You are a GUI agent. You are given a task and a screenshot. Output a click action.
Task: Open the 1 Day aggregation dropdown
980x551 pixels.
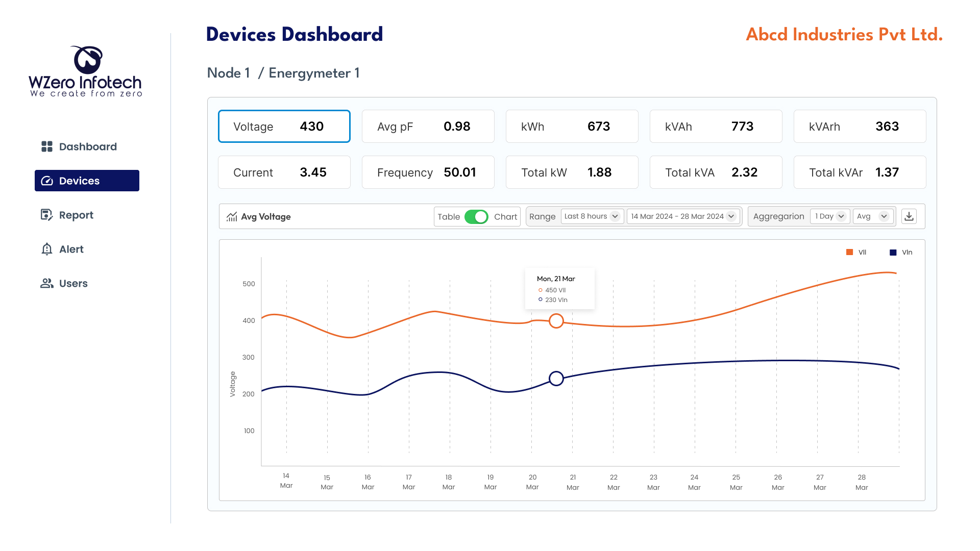point(830,216)
